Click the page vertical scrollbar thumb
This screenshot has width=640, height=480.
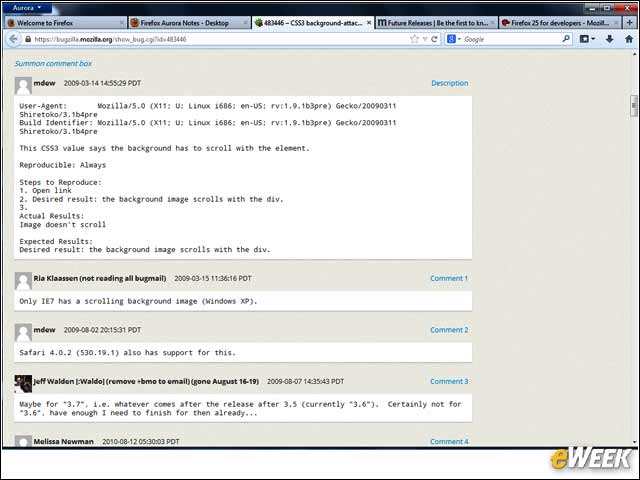click(x=633, y=106)
